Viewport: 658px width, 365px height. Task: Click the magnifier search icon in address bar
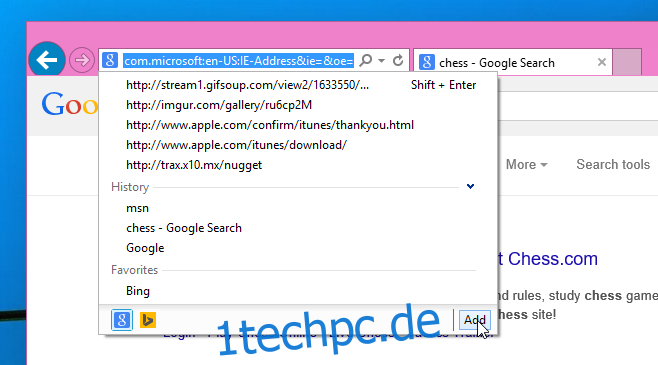[x=366, y=60]
